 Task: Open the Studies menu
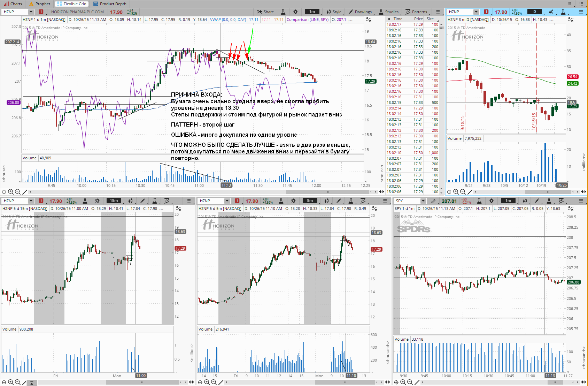pos(388,12)
